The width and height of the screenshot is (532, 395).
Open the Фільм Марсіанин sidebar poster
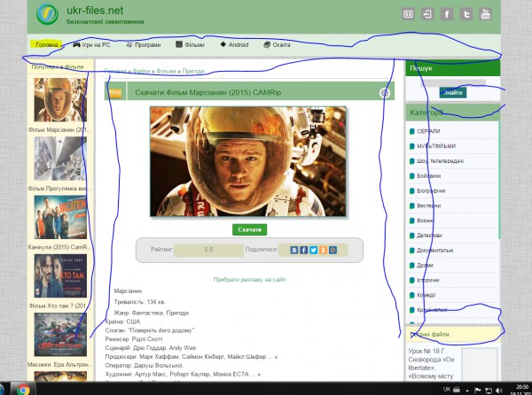(x=60, y=100)
